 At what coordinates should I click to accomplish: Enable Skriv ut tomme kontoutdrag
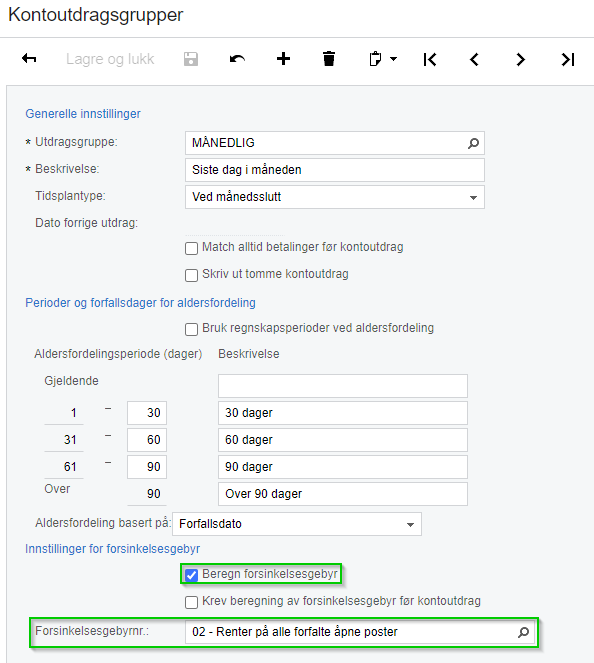pyautogui.click(x=192, y=275)
